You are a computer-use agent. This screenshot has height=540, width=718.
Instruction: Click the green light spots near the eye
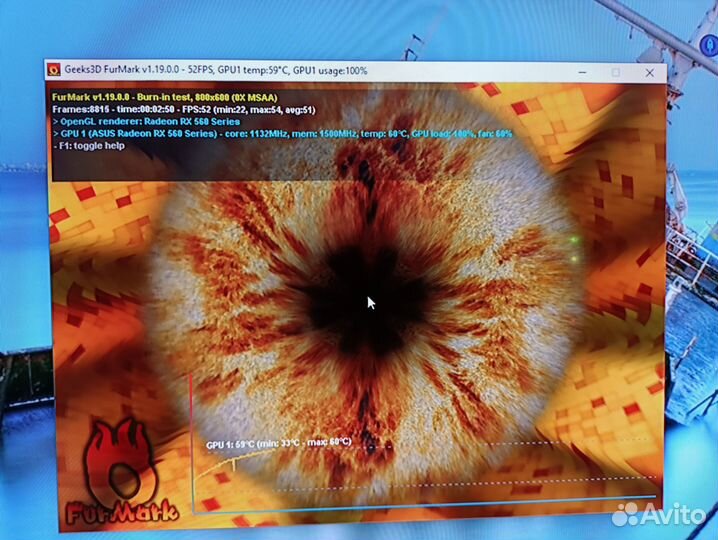(x=573, y=243)
